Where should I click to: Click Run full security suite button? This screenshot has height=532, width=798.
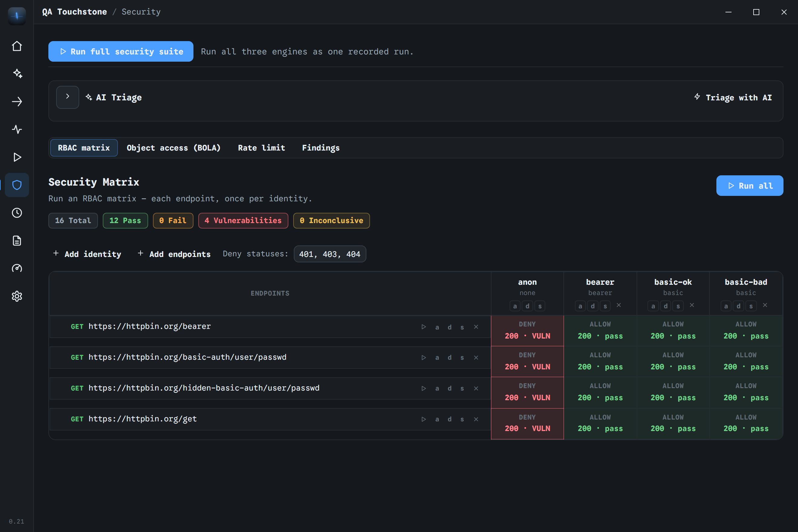click(x=121, y=51)
